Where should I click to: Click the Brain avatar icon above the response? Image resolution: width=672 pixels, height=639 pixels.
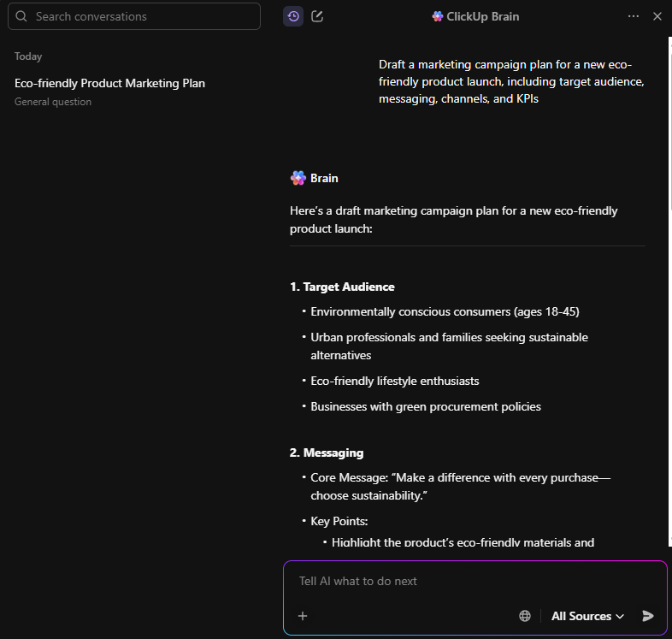click(x=298, y=178)
